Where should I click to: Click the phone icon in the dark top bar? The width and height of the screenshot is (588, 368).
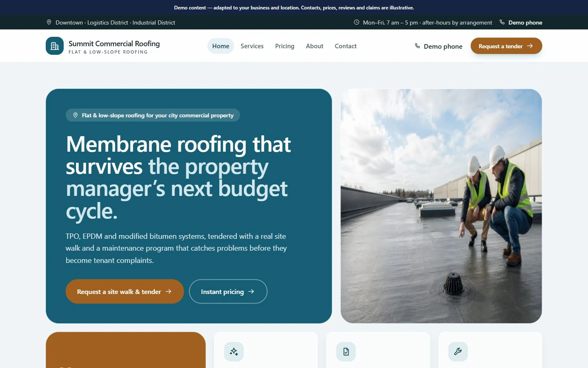coord(502,22)
